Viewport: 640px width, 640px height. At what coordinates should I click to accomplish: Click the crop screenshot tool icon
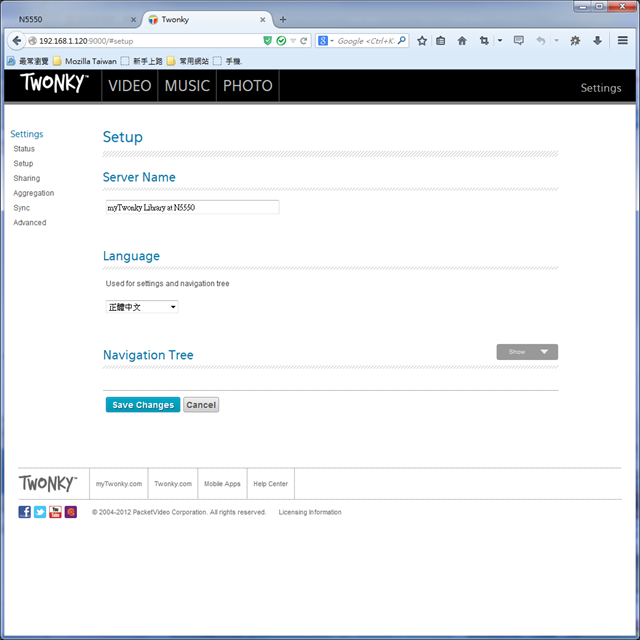tap(484, 41)
